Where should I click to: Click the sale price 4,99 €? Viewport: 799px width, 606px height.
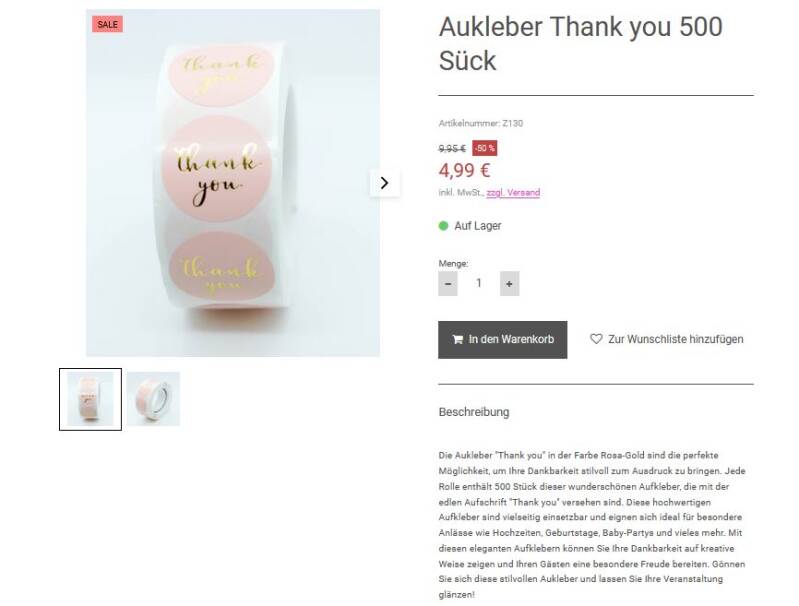click(x=464, y=170)
